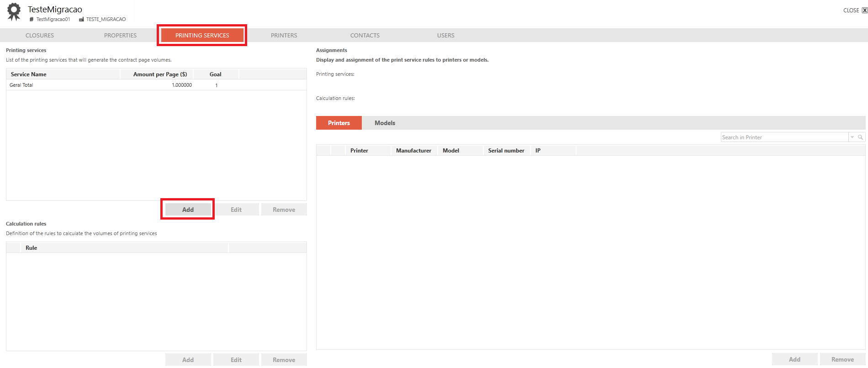Click the hash icon next to TestMigracao01
Viewport: 868px width, 368px height.
point(32,19)
